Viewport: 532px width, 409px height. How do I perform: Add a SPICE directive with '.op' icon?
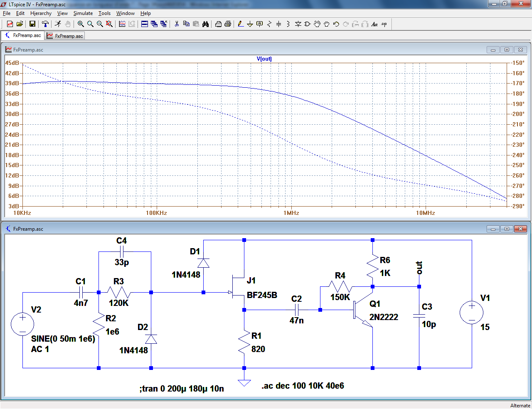pos(384,24)
